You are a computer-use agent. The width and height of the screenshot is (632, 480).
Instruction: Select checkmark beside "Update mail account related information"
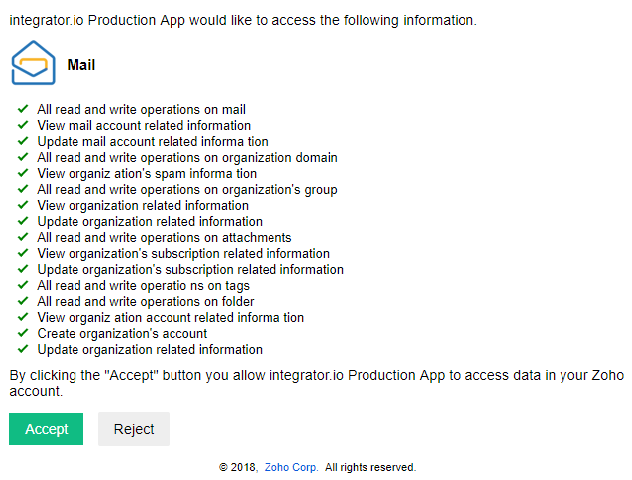coord(22,142)
